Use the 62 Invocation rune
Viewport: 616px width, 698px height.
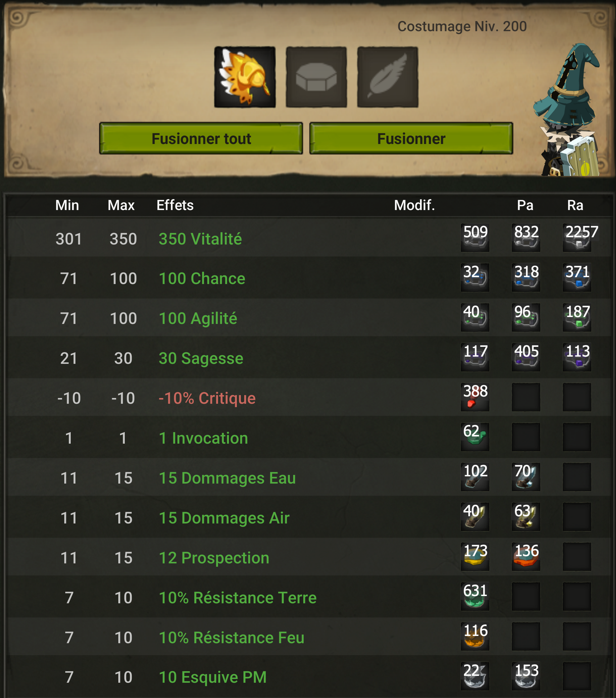pyautogui.click(x=475, y=437)
